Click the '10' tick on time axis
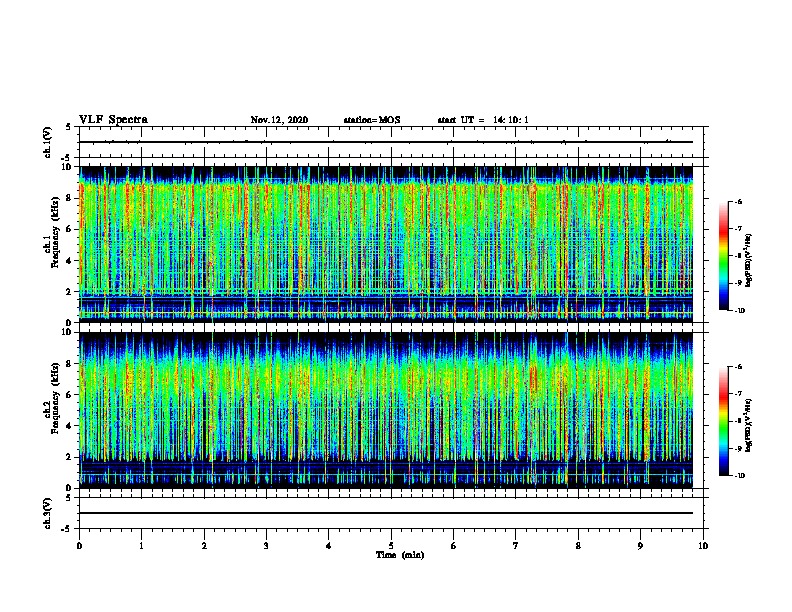This screenshot has height=612, width=792. (703, 545)
